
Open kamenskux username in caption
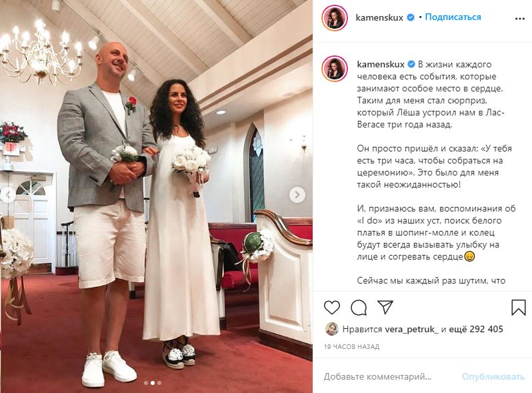[381, 64]
